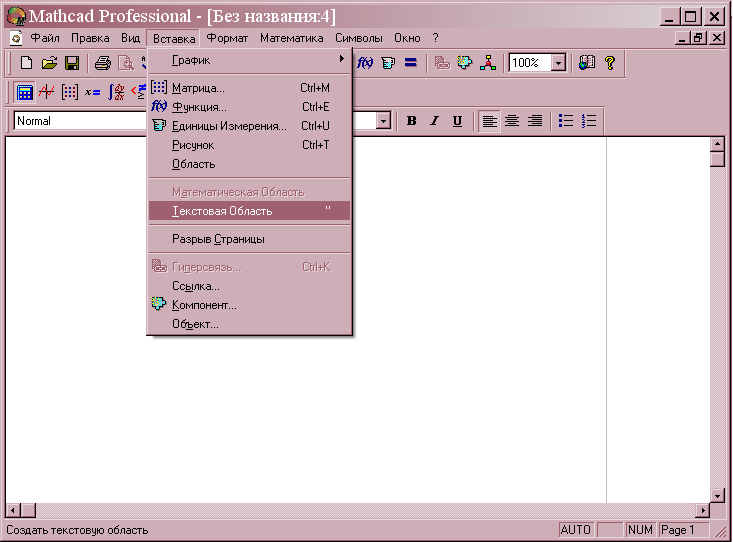
Task: Choose Функция... from the Вставка menu
Action: point(249,107)
